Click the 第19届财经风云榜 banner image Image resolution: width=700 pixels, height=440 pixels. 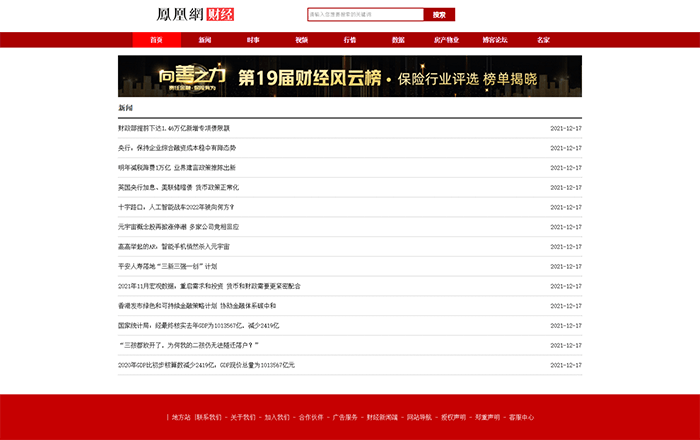tap(349, 76)
